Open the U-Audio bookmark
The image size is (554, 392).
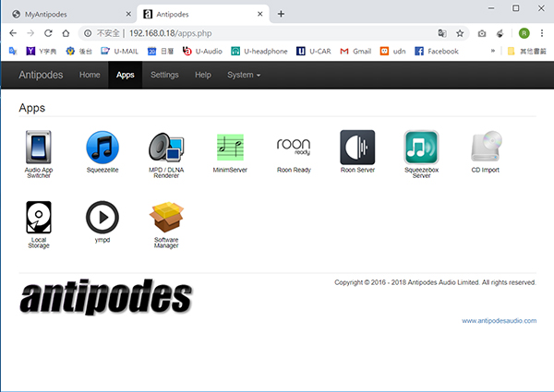coord(202,51)
